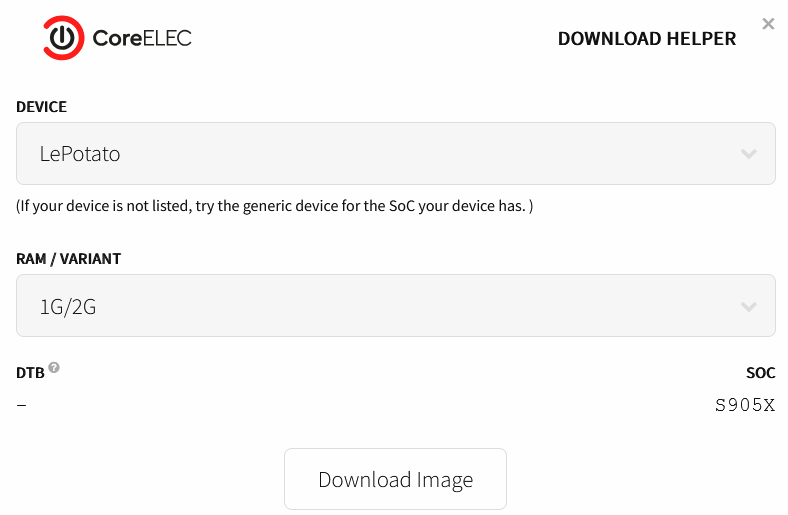Click the DTB help question mark icon
Viewport: 788px width, 515px height.
54,368
